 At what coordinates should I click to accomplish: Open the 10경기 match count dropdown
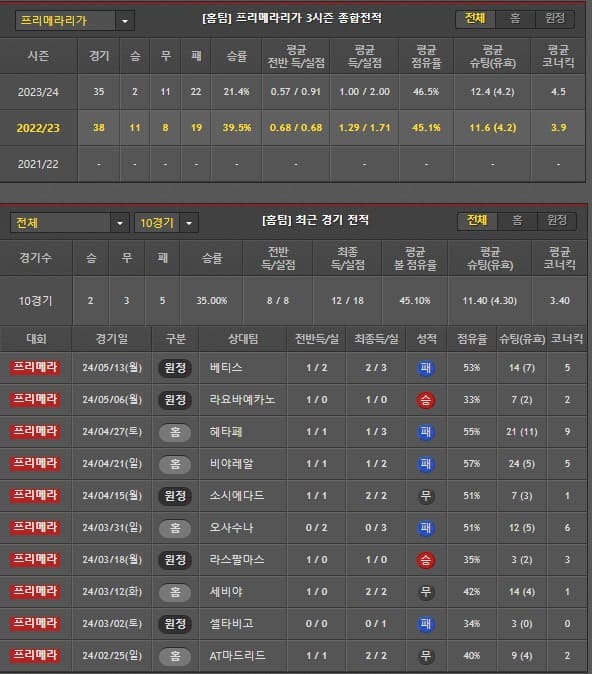click(166, 223)
